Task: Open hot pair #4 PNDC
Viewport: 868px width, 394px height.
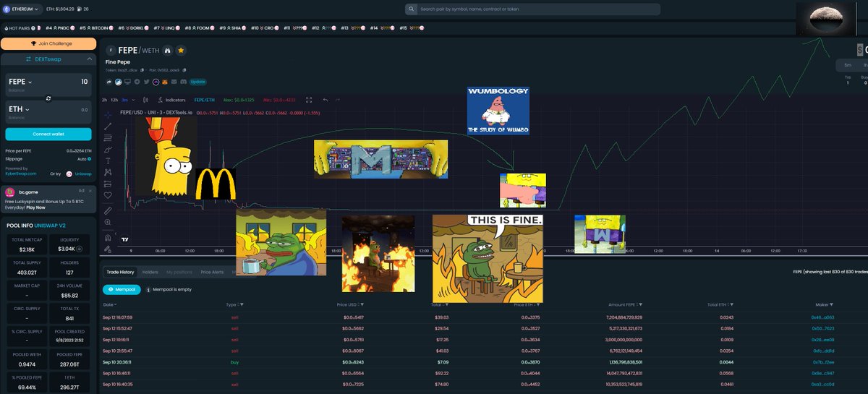Action: coord(60,27)
